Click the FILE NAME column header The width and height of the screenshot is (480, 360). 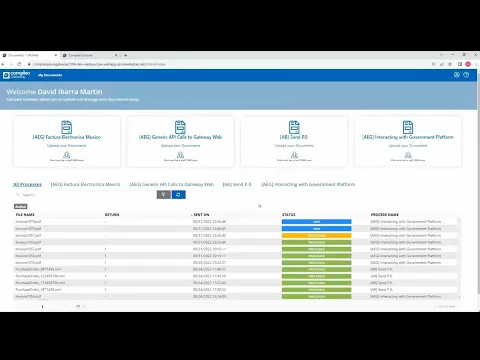point(25,214)
